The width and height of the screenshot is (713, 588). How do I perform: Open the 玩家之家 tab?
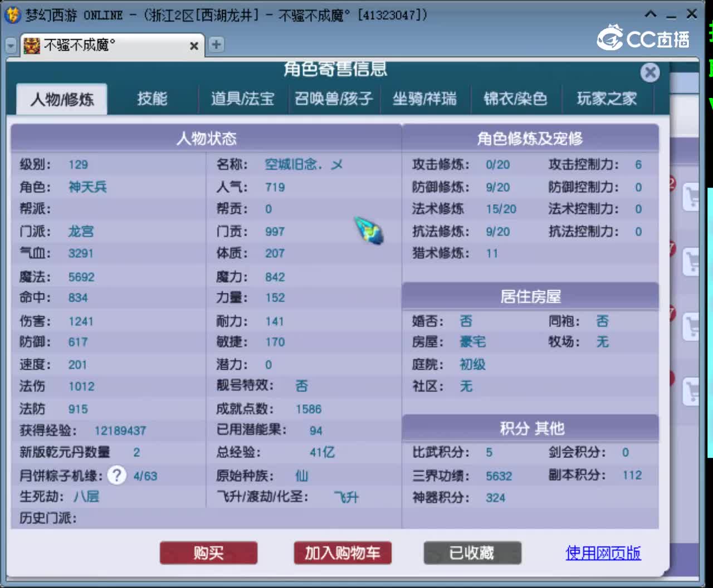point(607,99)
